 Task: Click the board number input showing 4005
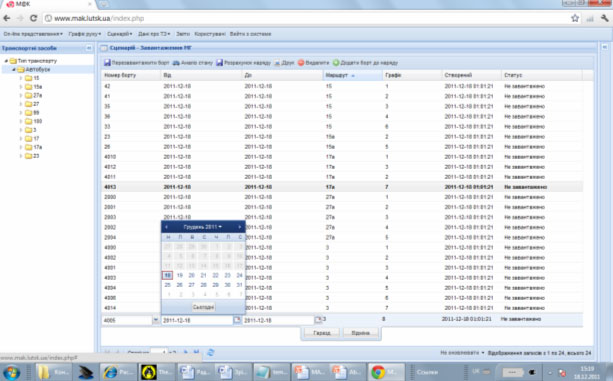(x=127, y=320)
